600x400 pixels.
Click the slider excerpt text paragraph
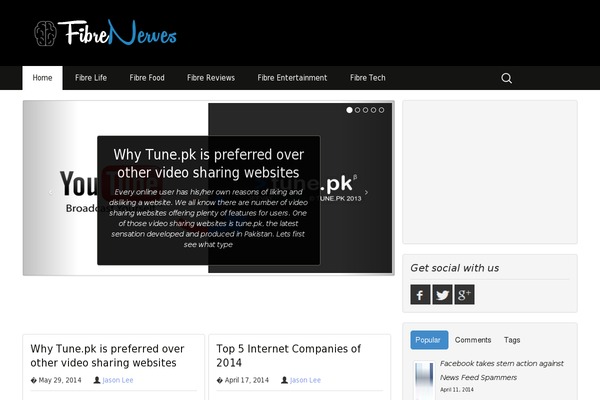[x=209, y=218]
